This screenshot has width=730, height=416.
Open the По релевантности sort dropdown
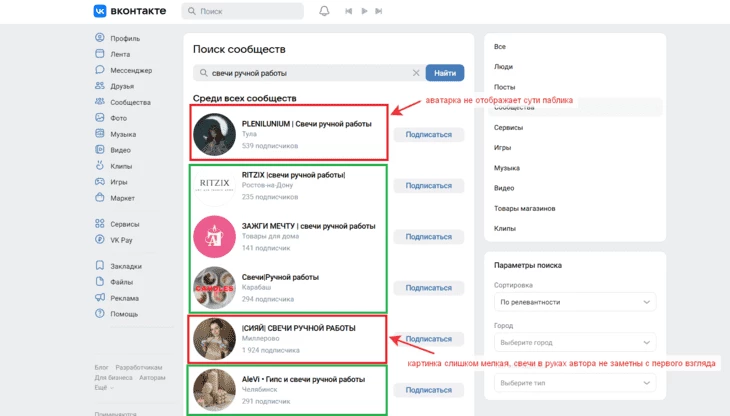point(575,302)
